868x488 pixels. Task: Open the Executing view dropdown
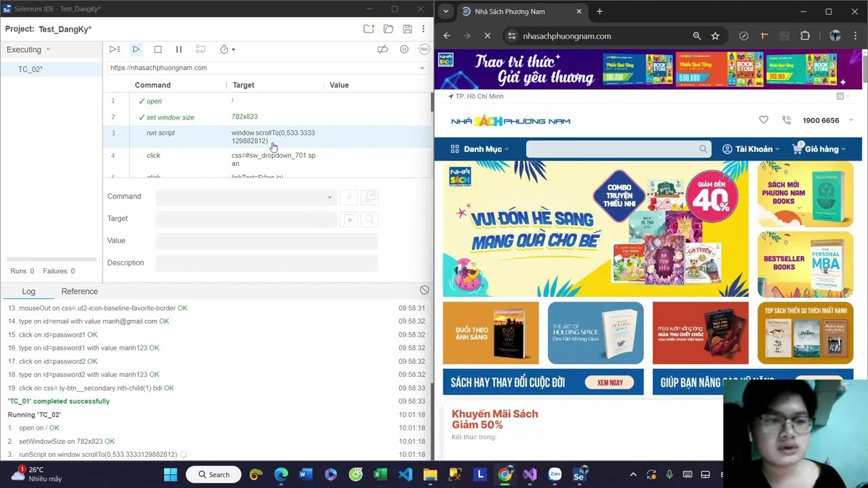[28, 49]
